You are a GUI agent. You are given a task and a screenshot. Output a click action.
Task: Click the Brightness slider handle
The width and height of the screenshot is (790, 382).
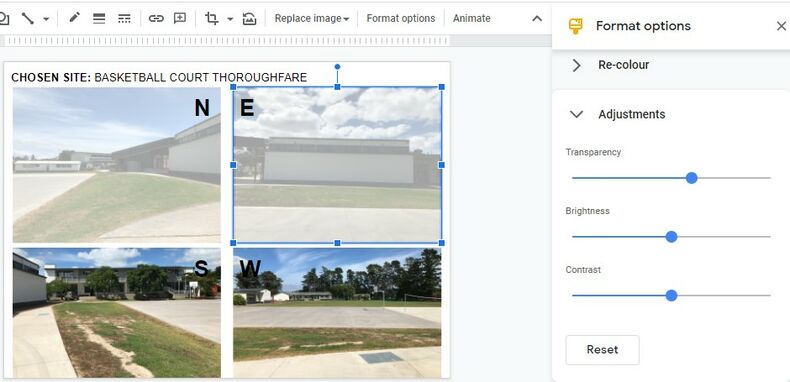tap(671, 237)
